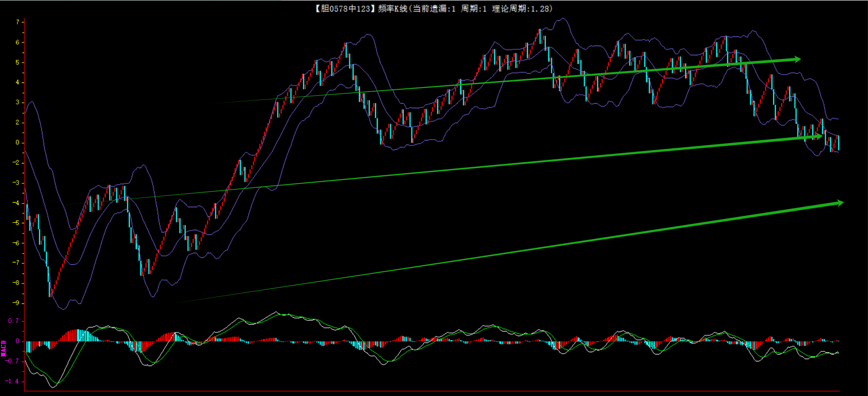Click the magenta MACD label on left edge
The image size is (868, 396).
(4, 349)
